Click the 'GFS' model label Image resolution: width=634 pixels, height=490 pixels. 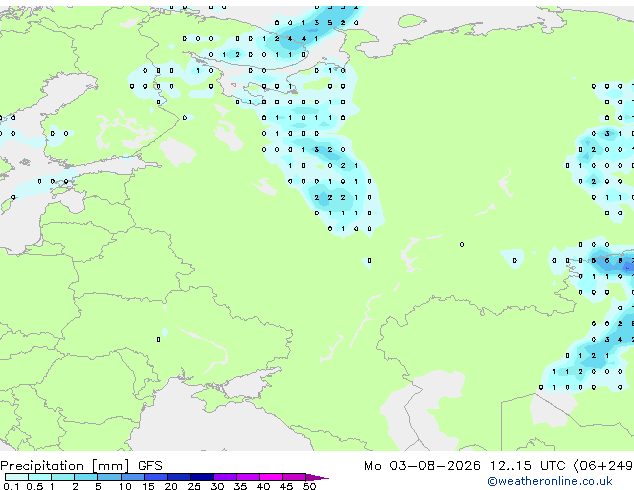click(x=150, y=466)
